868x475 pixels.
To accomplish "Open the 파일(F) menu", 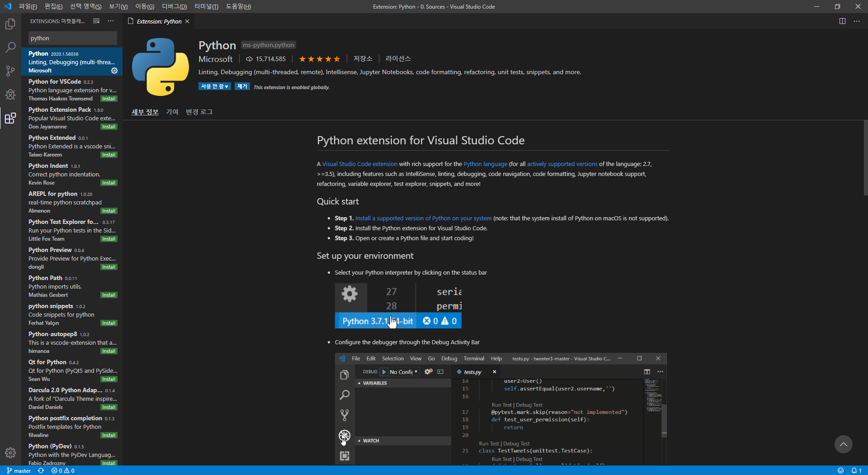I will pyautogui.click(x=28, y=6).
